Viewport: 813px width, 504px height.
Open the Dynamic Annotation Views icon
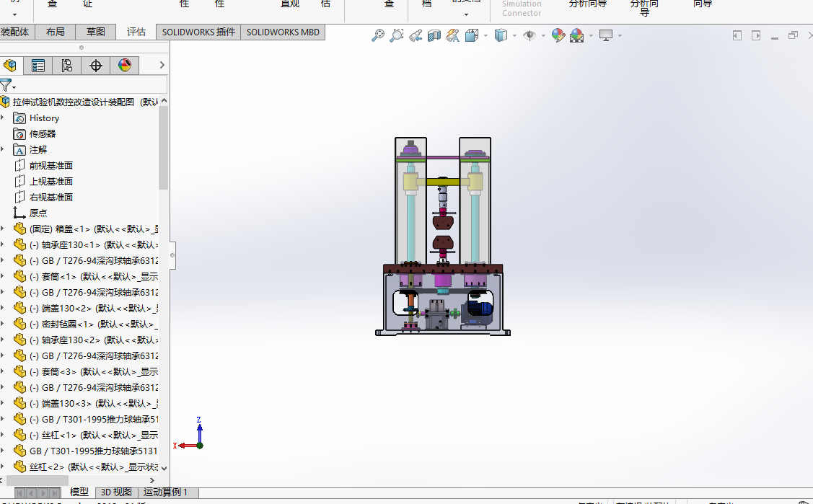click(x=452, y=35)
